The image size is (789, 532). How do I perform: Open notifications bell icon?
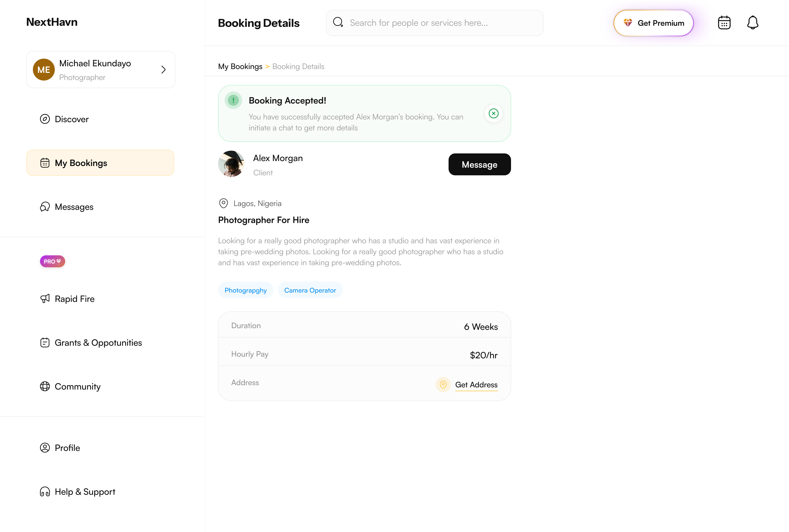753,23
